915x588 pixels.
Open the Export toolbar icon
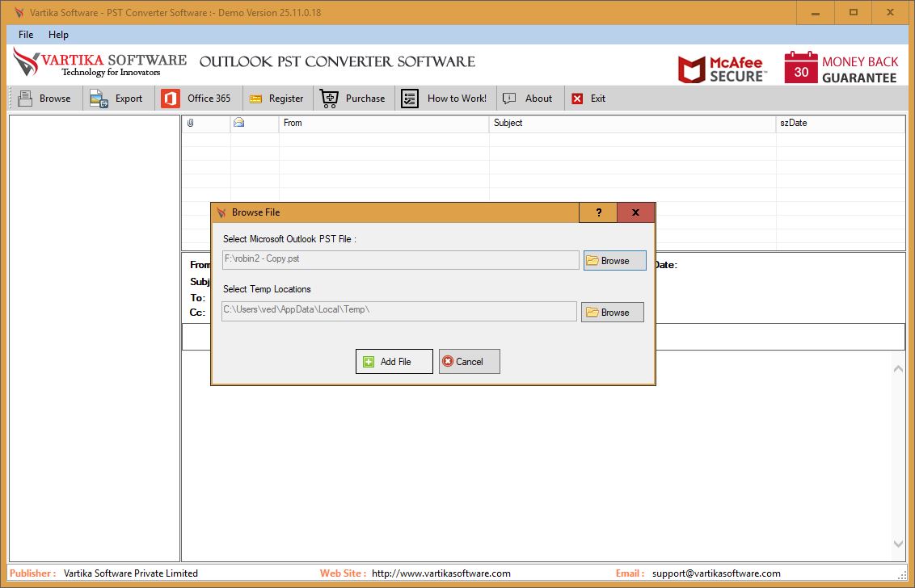click(x=99, y=99)
